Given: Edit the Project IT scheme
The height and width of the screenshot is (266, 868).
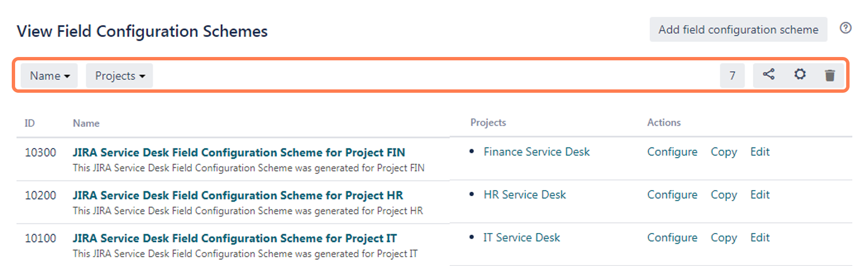Looking at the screenshot, I should tap(760, 237).
